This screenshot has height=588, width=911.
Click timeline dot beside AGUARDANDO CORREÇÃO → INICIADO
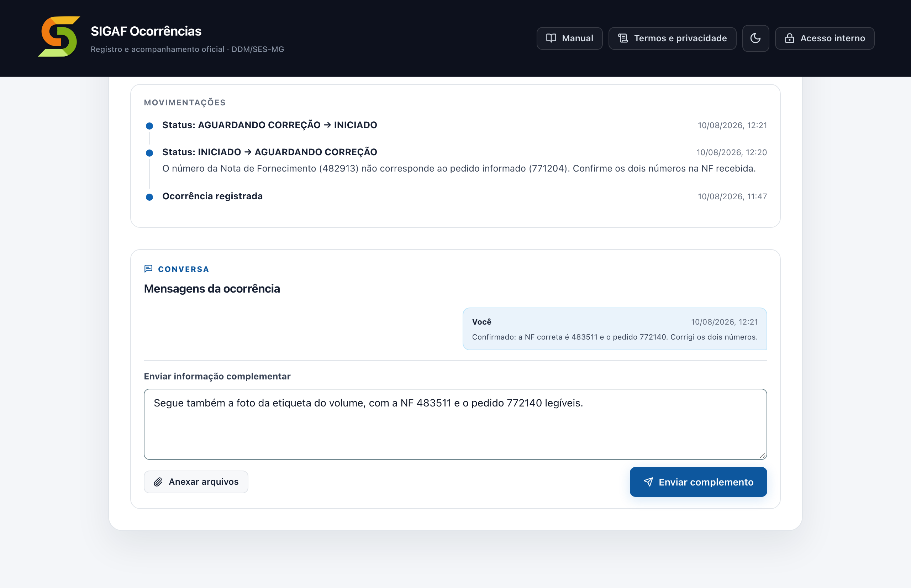[x=149, y=126]
